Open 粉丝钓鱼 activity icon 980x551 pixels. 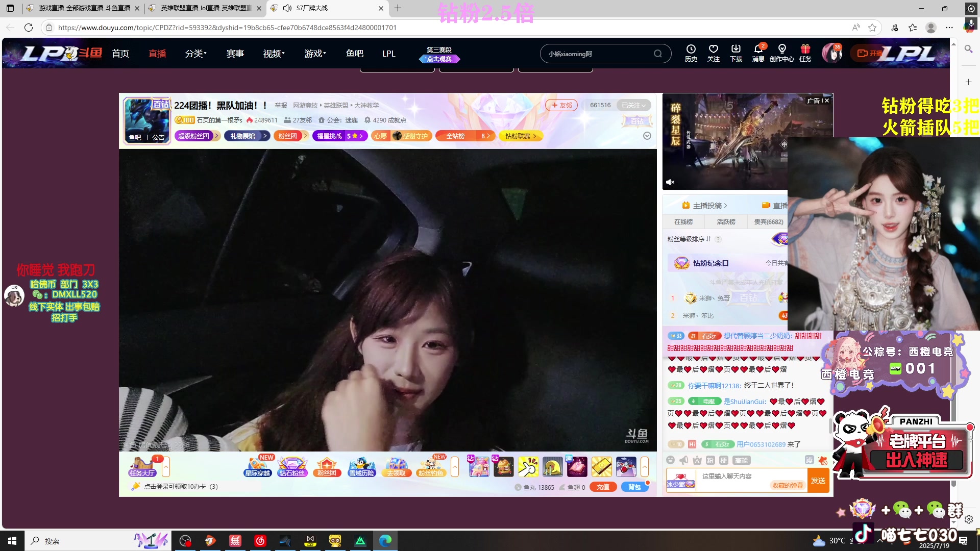click(431, 466)
